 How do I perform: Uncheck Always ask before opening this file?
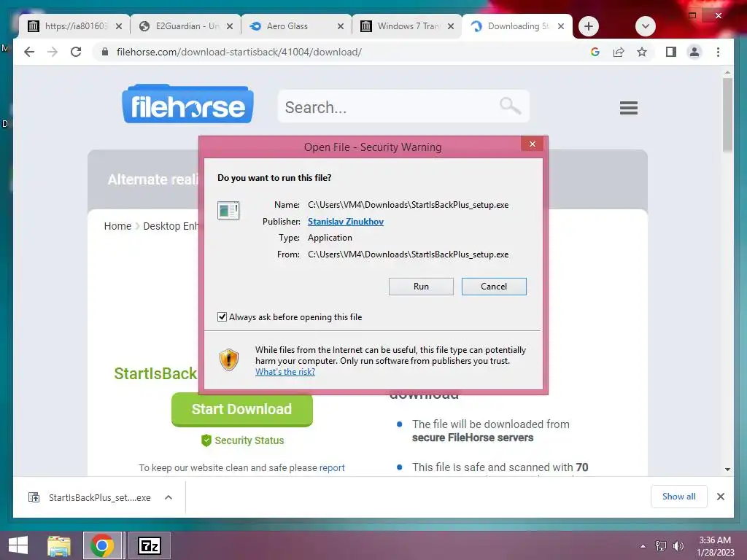pos(222,316)
